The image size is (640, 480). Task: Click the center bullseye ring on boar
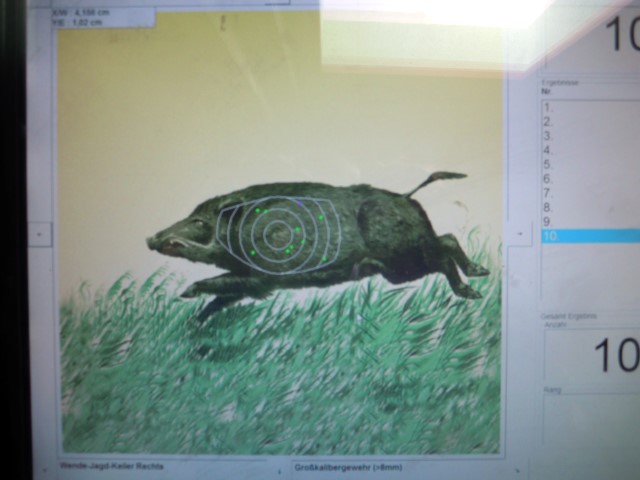pyautogui.click(x=278, y=234)
